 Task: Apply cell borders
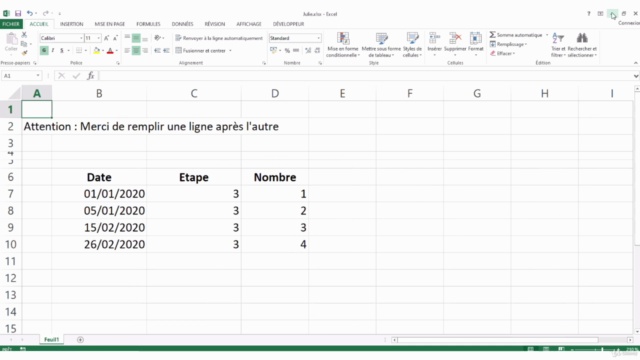(79, 51)
